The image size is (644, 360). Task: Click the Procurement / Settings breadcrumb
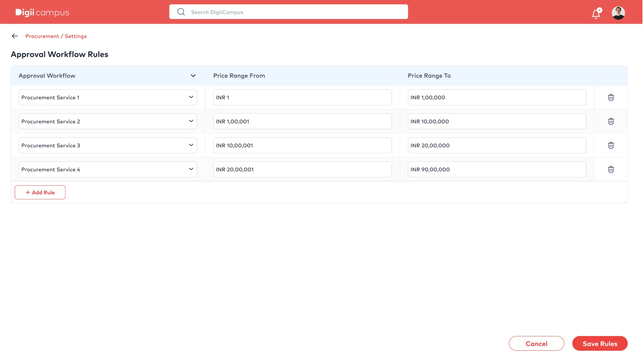pyautogui.click(x=56, y=36)
